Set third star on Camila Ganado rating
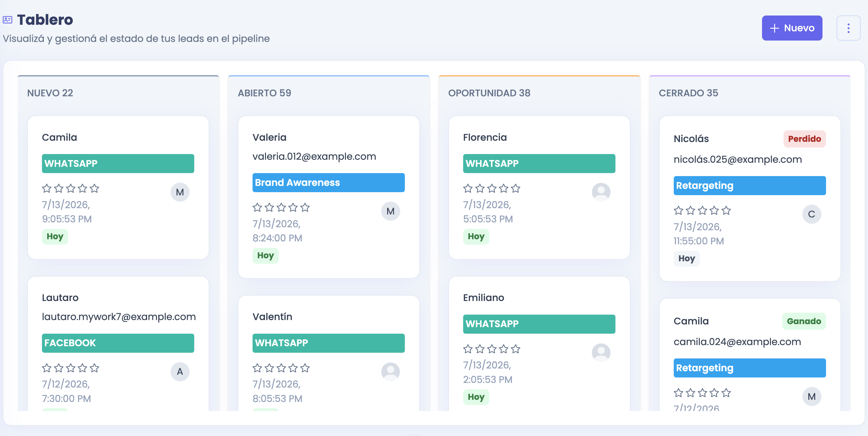Screen dimensions: 868x436 pyautogui.click(x=703, y=392)
